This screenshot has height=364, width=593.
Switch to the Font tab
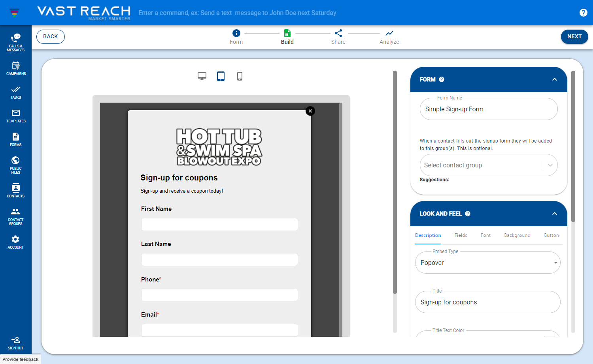[x=486, y=235]
